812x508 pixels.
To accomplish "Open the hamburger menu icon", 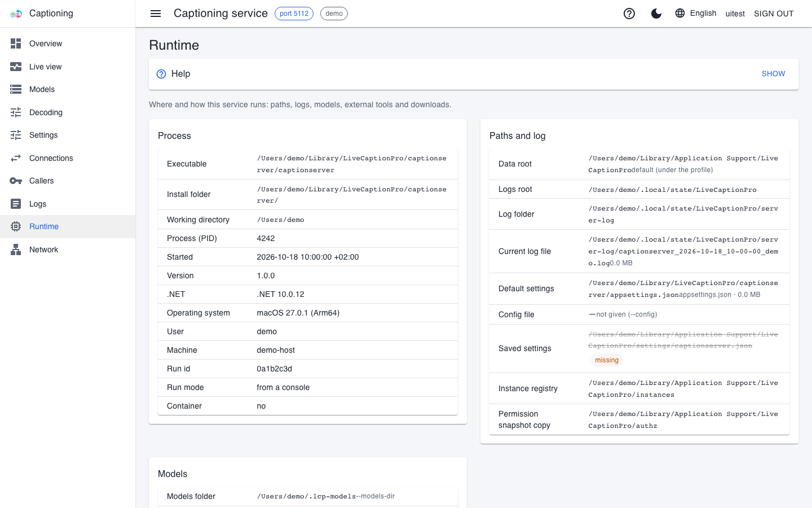I will click(156, 14).
